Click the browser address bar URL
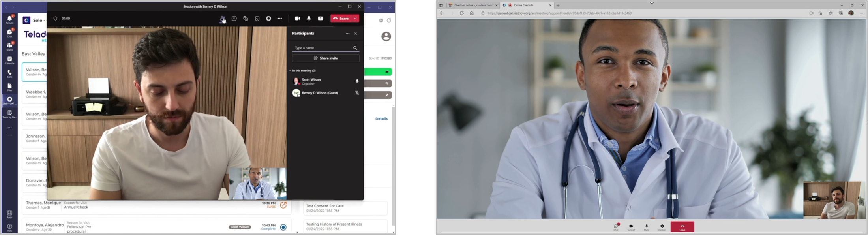868x235 pixels. pos(559,13)
